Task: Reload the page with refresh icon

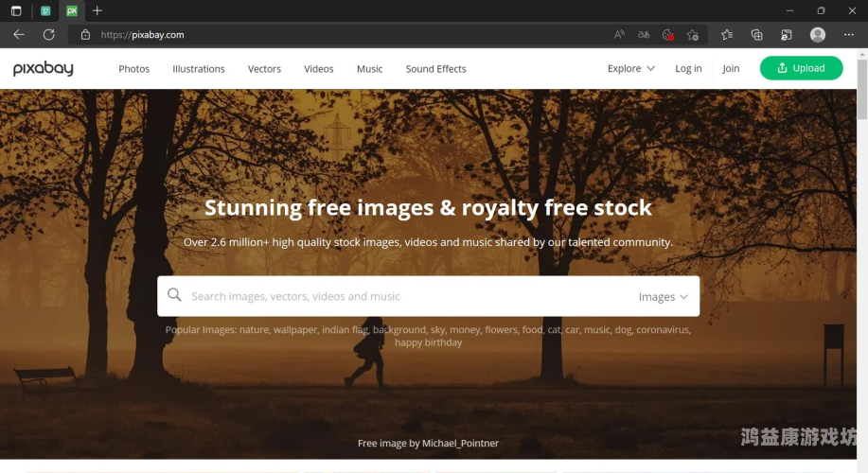Action: (x=48, y=35)
